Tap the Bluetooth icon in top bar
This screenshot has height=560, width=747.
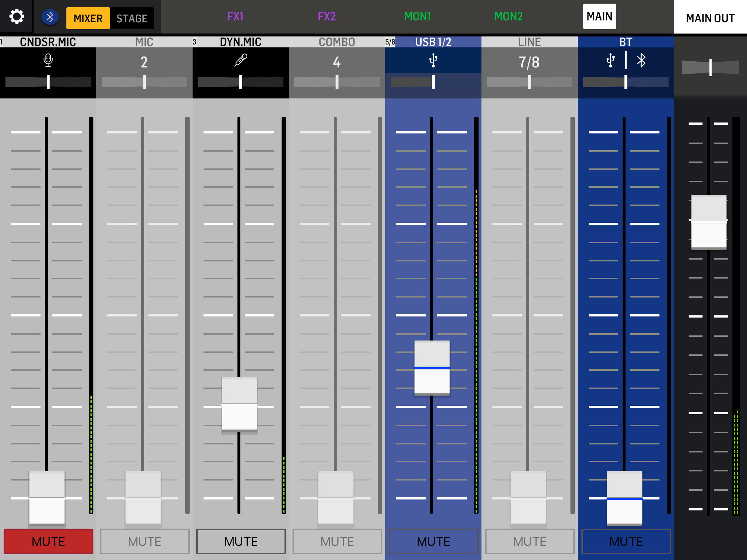coord(50,17)
